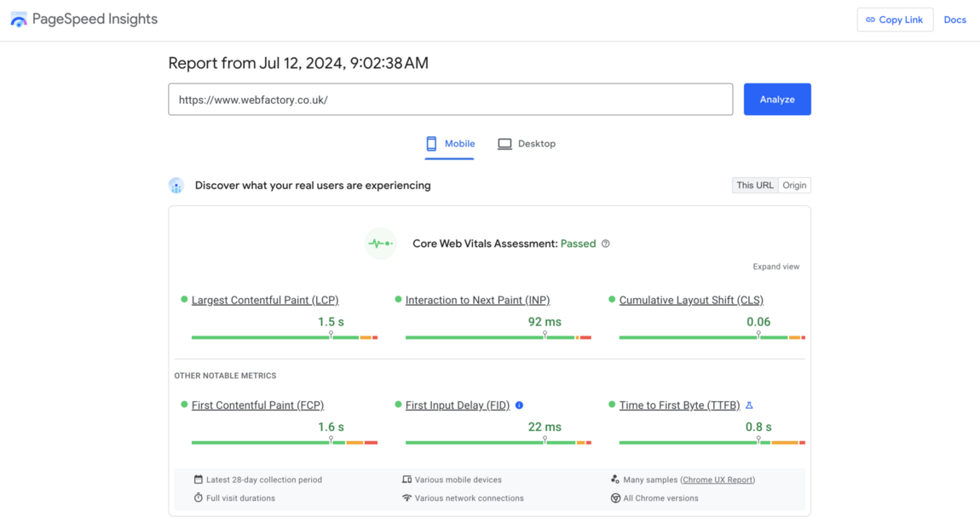Click the Core Web Vitals pulse icon
Viewport: 980px width, 517px height.
pos(380,244)
